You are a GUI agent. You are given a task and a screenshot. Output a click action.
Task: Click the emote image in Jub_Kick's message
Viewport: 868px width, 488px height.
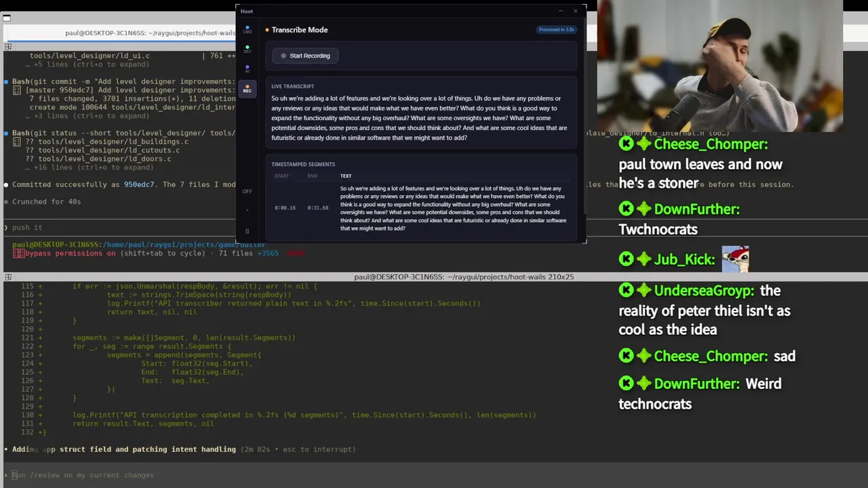pyautogui.click(x=735, y=259)
